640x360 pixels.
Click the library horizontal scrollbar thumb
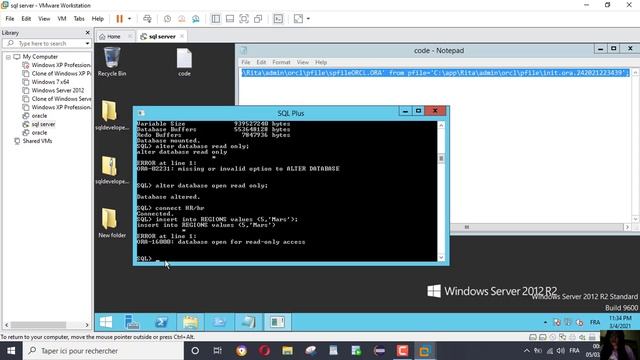click(38, 325)
